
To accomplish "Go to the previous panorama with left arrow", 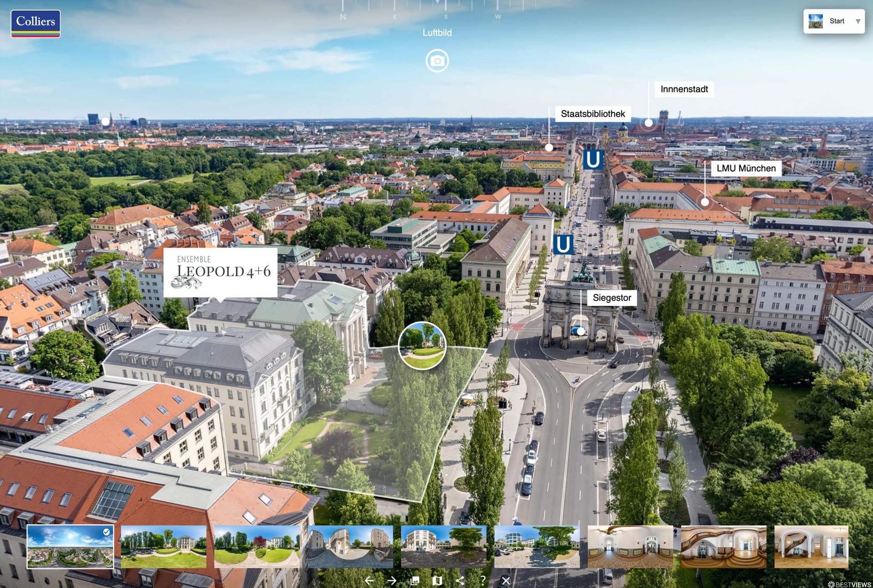I will tap(369, 581).
